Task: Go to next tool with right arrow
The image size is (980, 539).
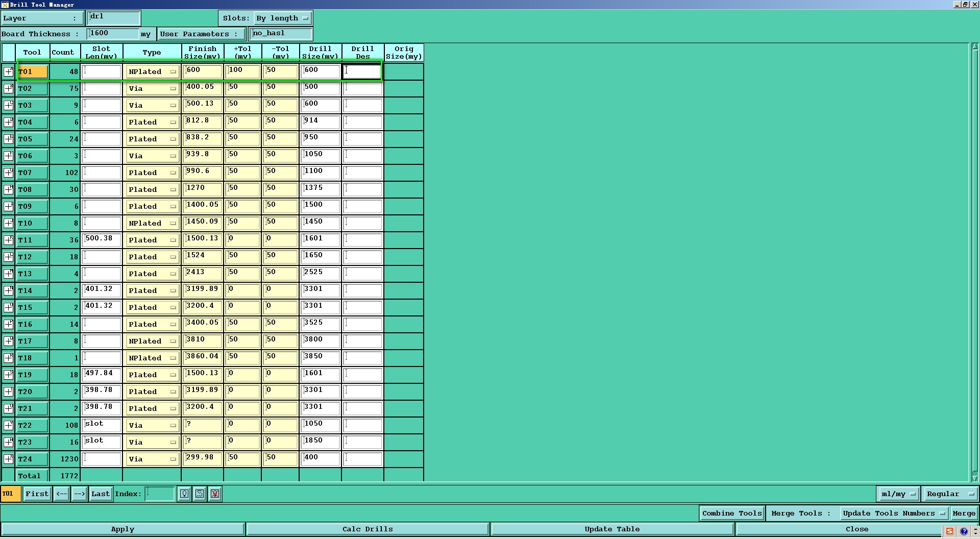Action: coord(79,494)
